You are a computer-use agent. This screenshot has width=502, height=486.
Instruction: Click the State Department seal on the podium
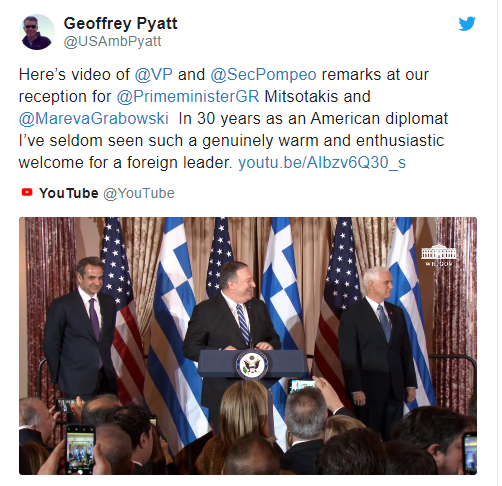(x=252, y=364)
